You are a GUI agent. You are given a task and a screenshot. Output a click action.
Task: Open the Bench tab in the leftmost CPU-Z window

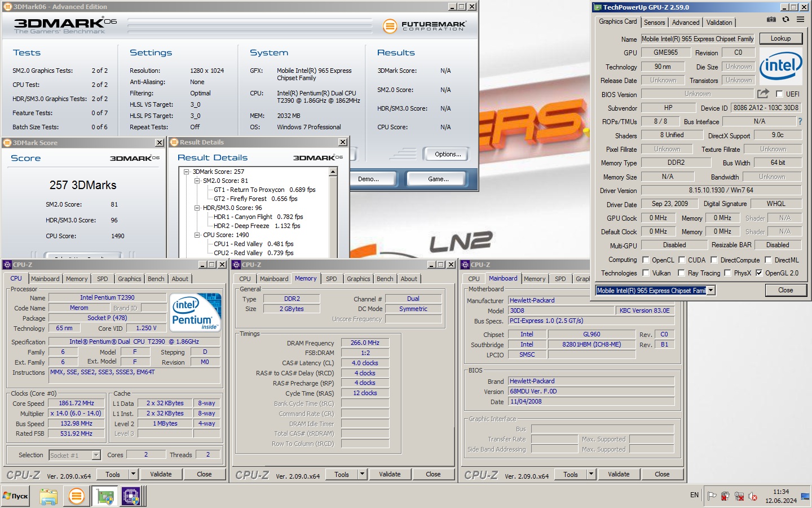[x=156, y=279]
